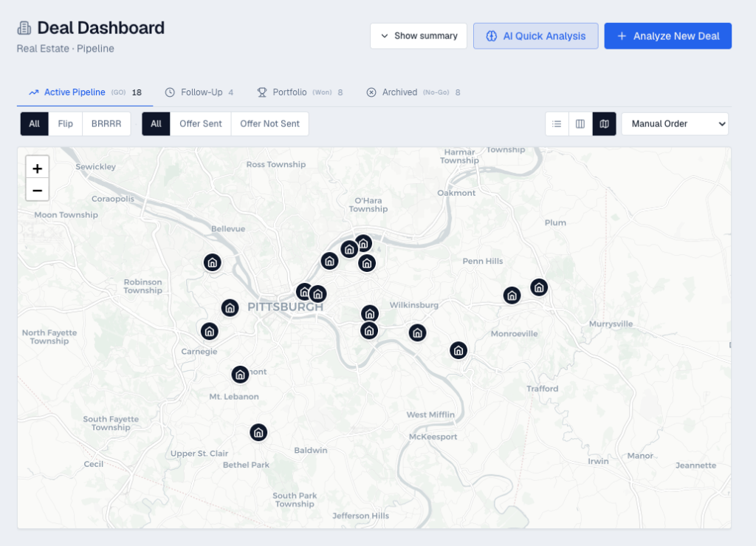Filter by Offer Not Sent
This screenshot has width=756, height=546.
point(270,124)
